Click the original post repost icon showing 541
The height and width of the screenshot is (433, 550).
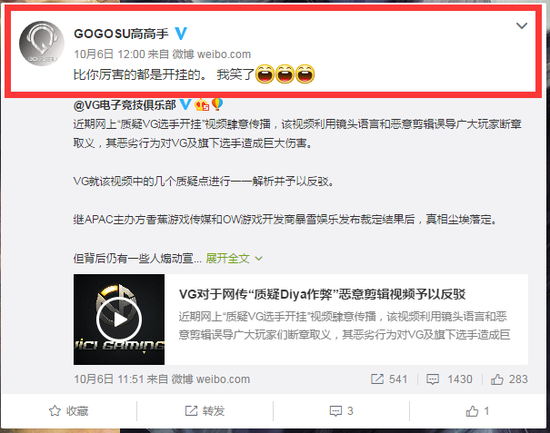377,379
